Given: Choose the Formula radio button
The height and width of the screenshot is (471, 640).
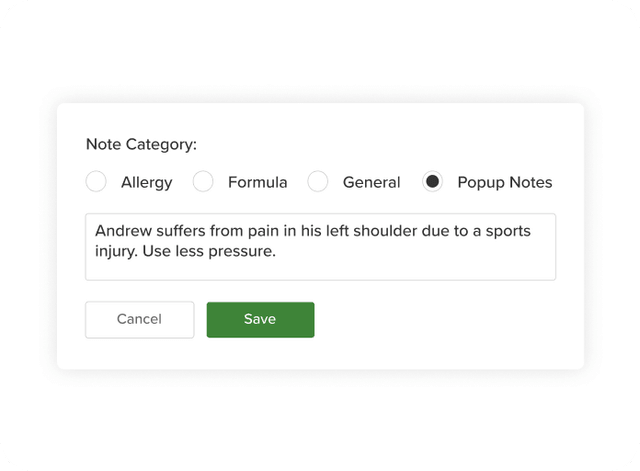Looking at the screenshot, I should tap(203, 182).
